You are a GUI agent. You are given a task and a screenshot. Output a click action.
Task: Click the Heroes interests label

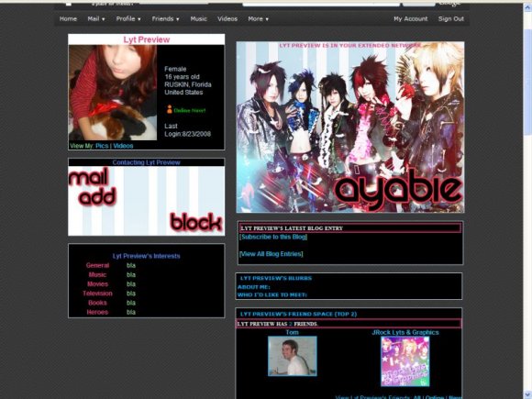(x=97, y=312)
